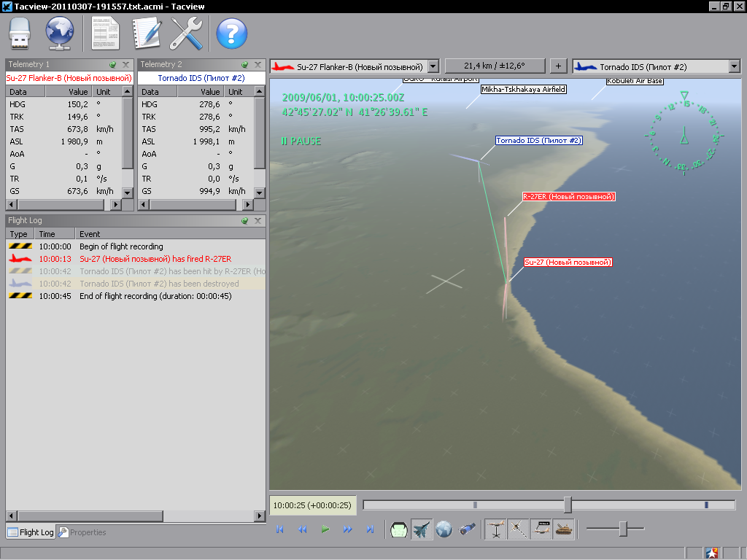Switch to cockpit view icon

coord(399,529)
